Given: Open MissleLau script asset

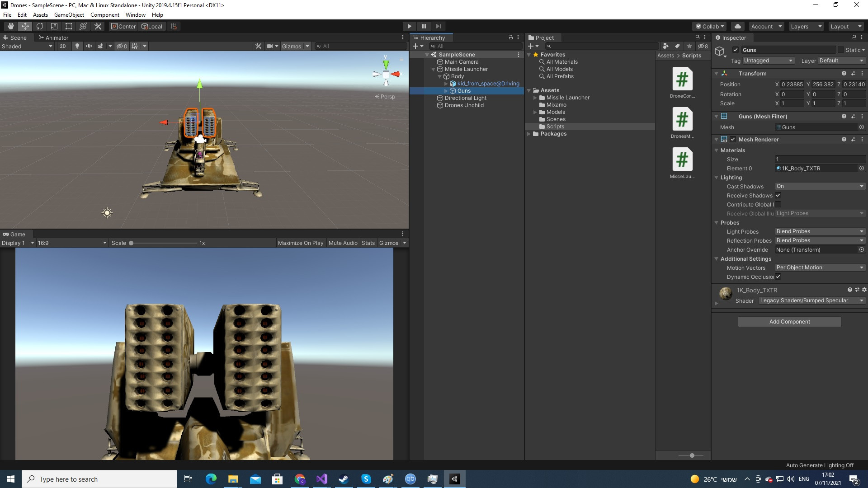Looking at the screenshot, I should point(682,163).
